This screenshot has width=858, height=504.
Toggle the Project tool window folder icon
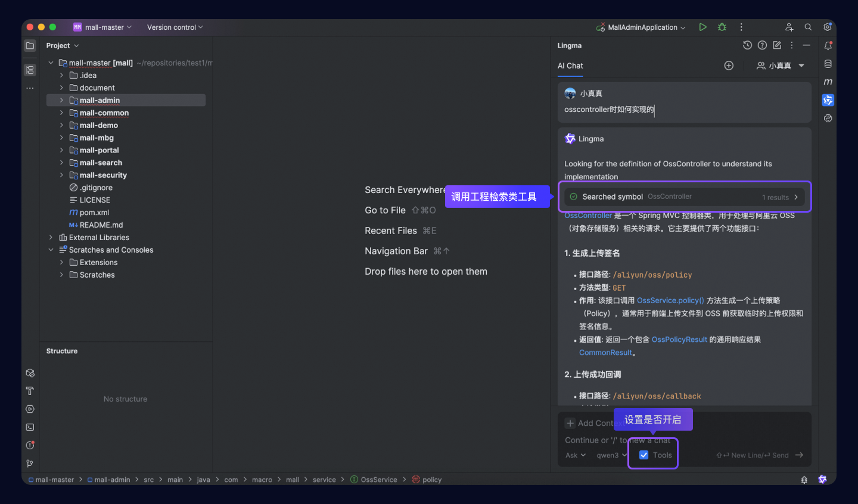(30, 45)
